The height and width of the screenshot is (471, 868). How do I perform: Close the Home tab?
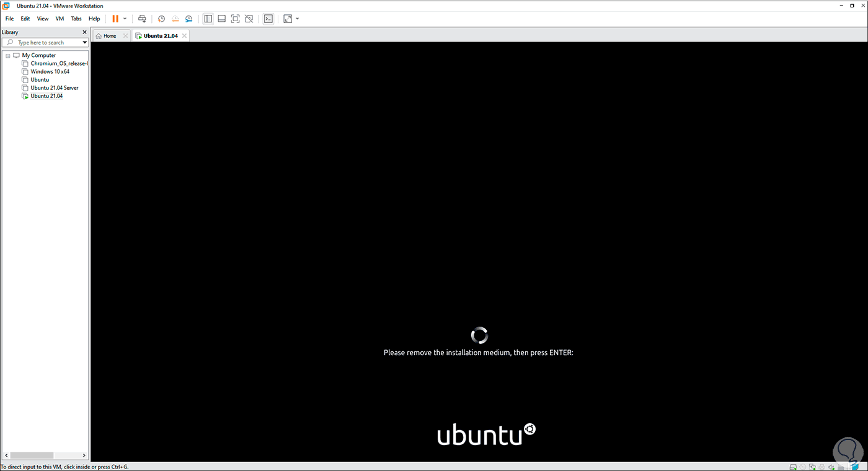pos(125,36)
